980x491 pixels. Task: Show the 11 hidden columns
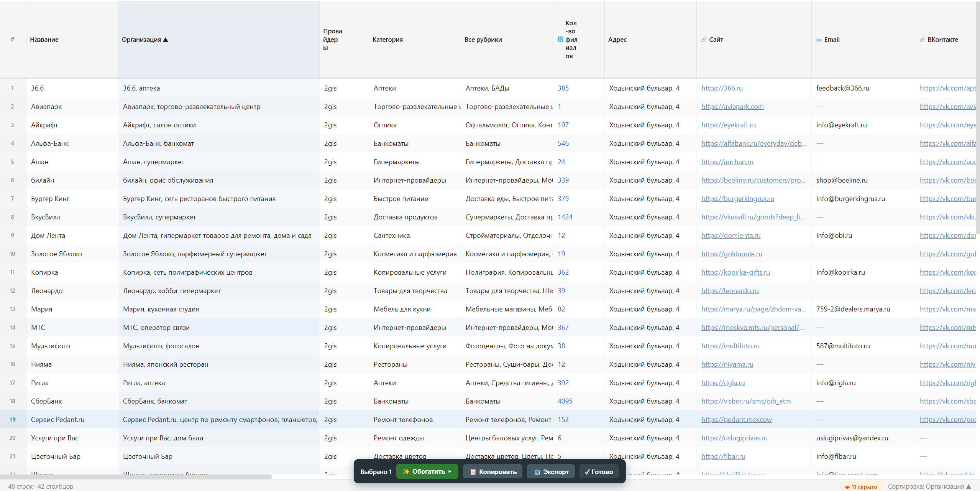pyautogui.click(x=861, y=487)
